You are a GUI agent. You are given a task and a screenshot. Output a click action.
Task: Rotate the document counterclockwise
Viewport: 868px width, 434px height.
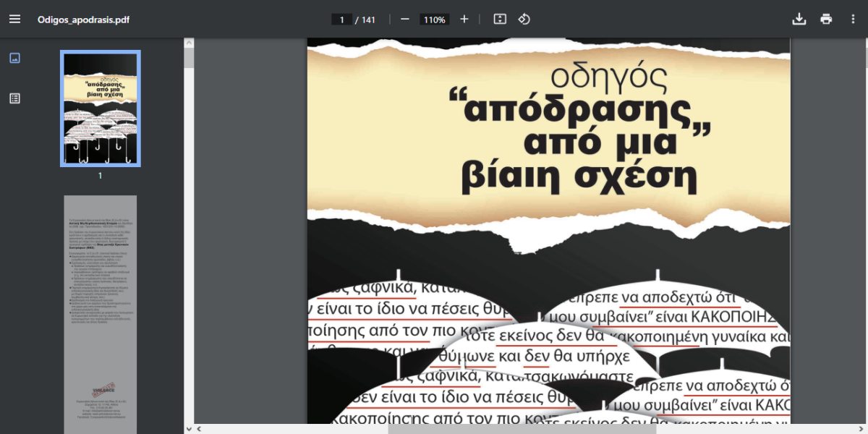click(524, 20)
